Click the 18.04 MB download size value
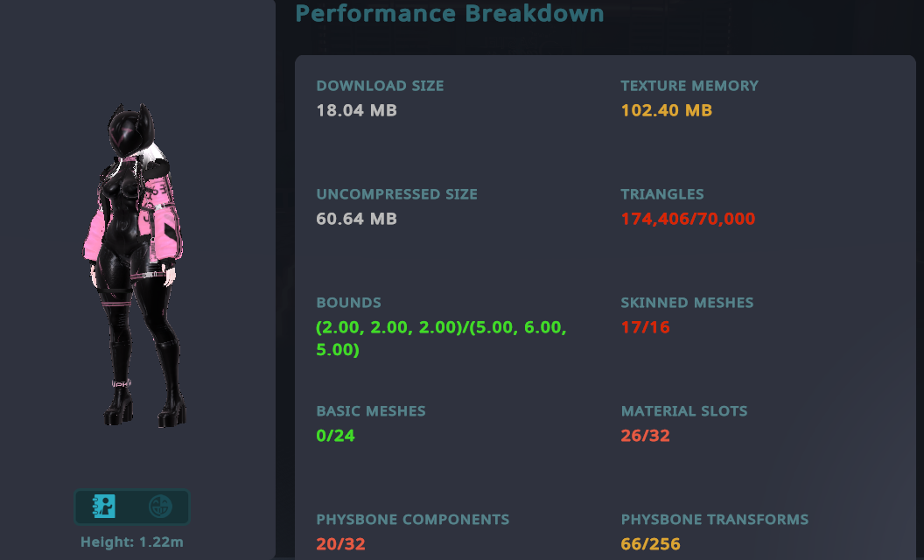 coord(356,110)
